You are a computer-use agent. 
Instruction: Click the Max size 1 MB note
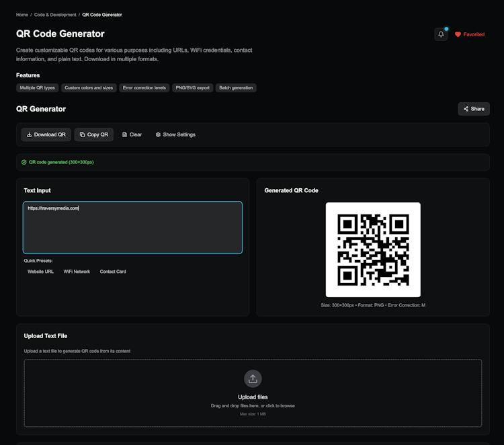tap(253, 414)
